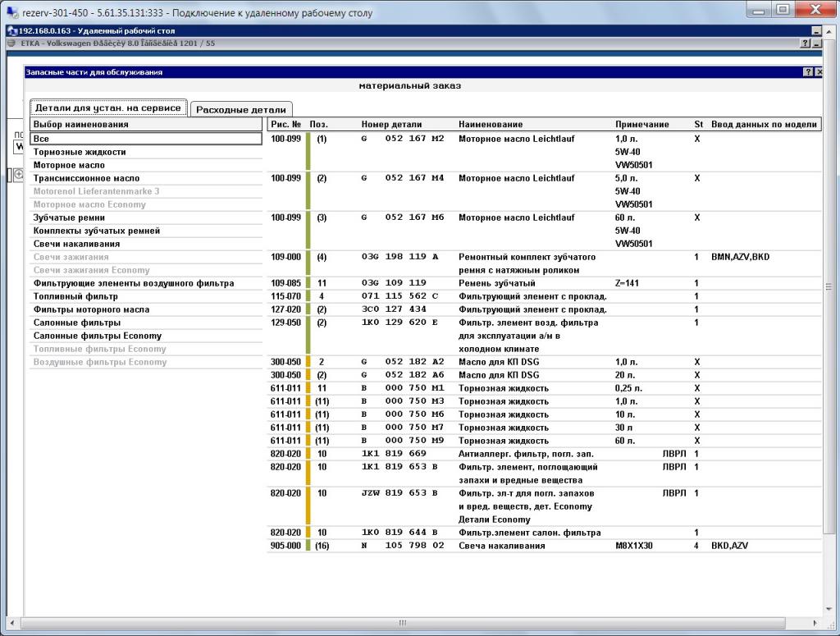The image size is (840, 636).
Task: Click the engine codes 'BMN,AZV,BKD' cell
Action: click(740, 257)
